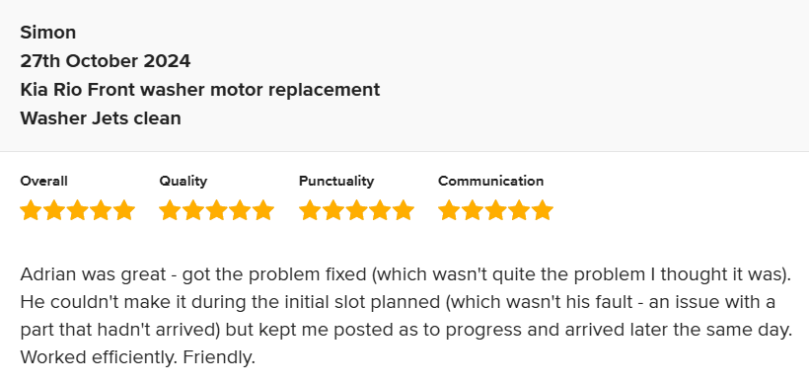
Task: Click the fifth star under Overall
Action: 124,211
